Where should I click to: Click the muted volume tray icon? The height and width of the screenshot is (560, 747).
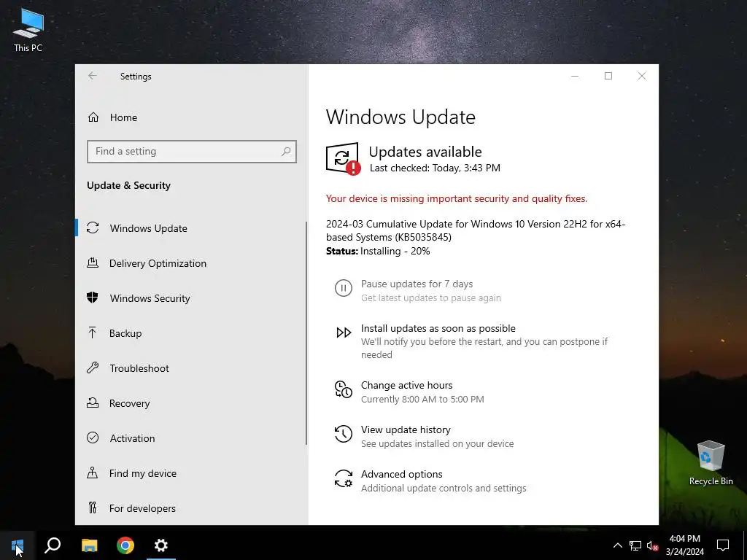[x=653, y=545]
